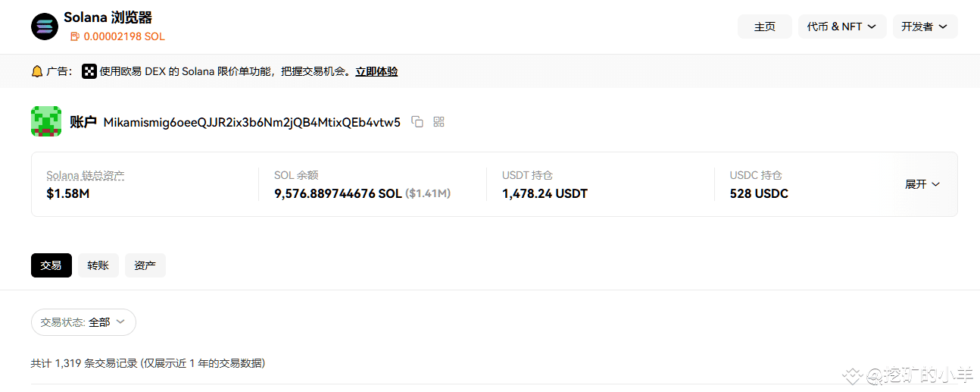Click the $1.58M total asset value
This screenshot has height=392, width=980.
pos(68,193)
